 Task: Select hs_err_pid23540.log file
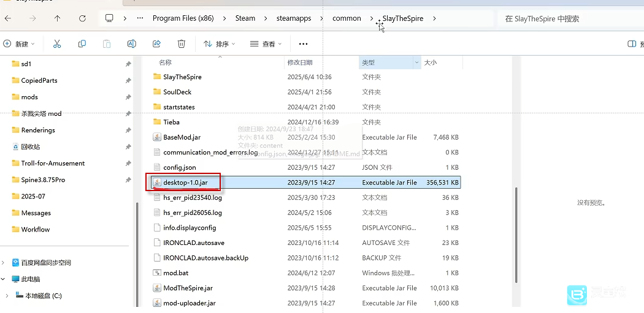192,197
